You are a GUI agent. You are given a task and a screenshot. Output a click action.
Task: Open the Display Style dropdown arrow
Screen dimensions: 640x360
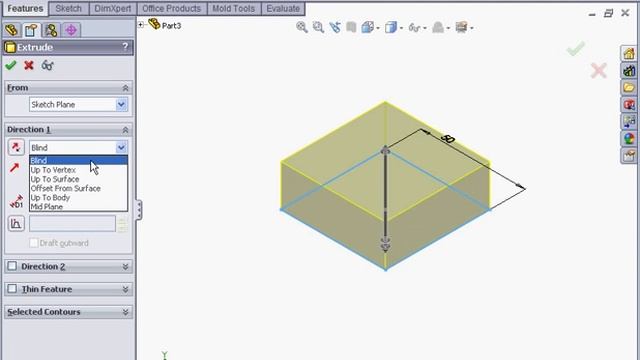401,28
